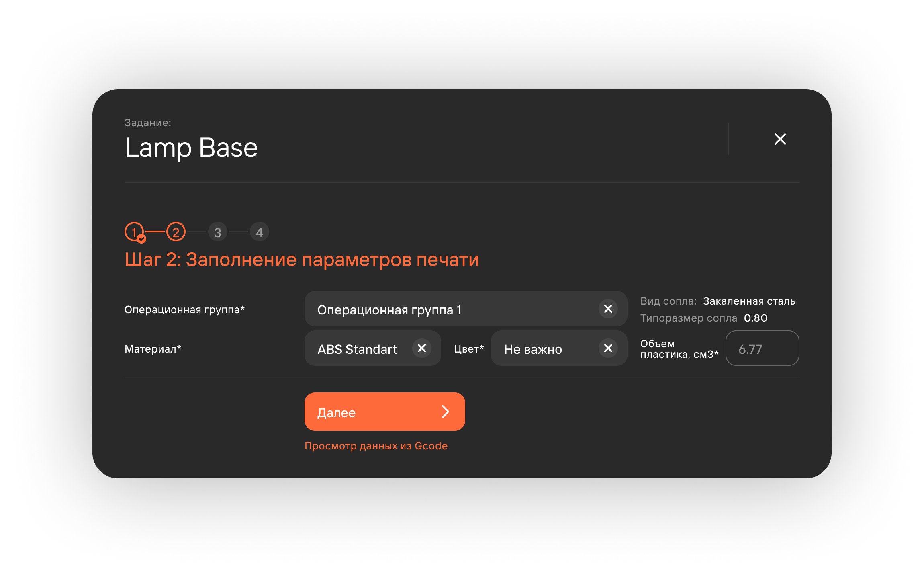Image resolution: width=924 pixels, height=574 pixels.
Task: Click the Вид сопла: label
Action: click(668, 301)
